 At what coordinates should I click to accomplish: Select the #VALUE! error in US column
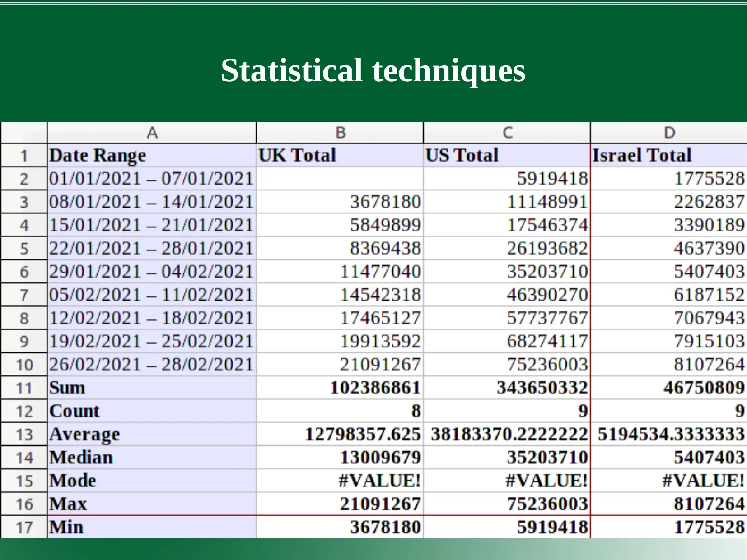coord(507,481)
